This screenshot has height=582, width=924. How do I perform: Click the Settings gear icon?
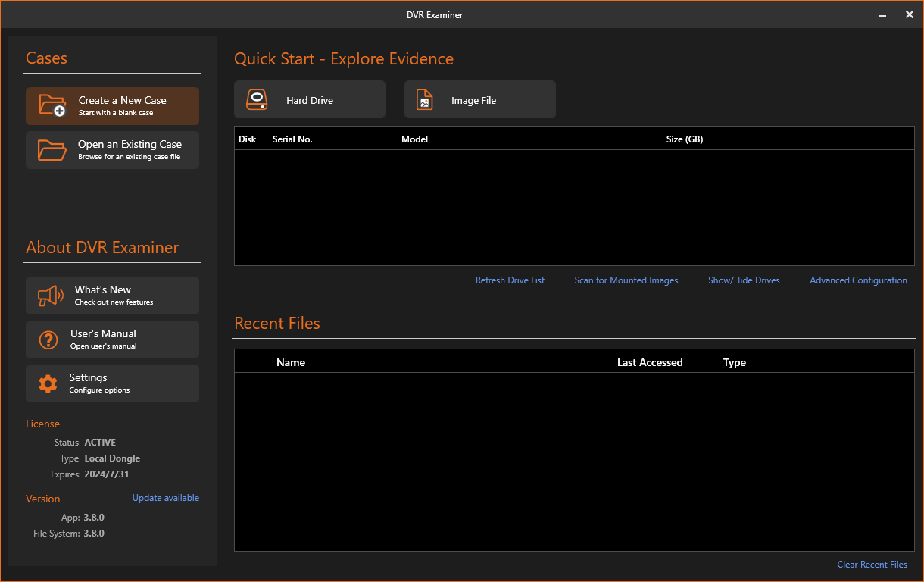coord(48,383)
